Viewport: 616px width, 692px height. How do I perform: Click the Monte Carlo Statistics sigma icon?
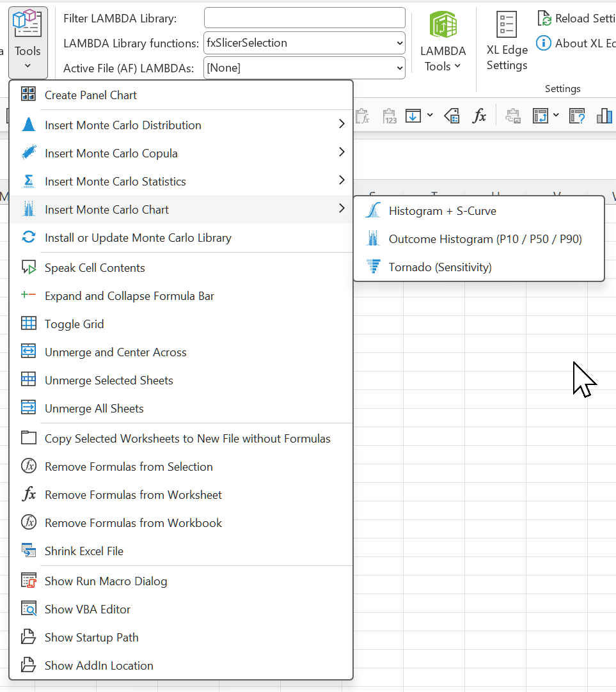(x=29, y=181)
